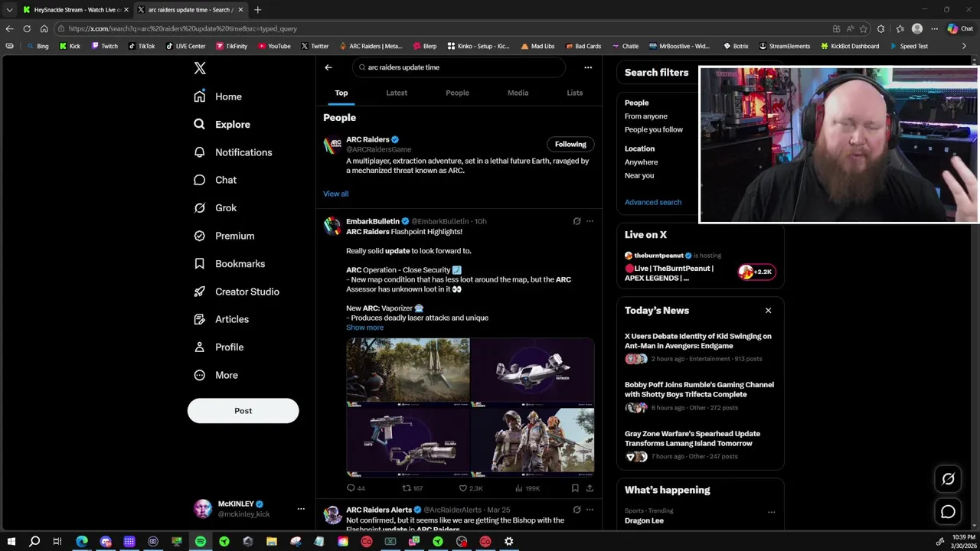980x551 pixels.
Task: Click Following button for ARC Raiders
Action: [570, 144]
